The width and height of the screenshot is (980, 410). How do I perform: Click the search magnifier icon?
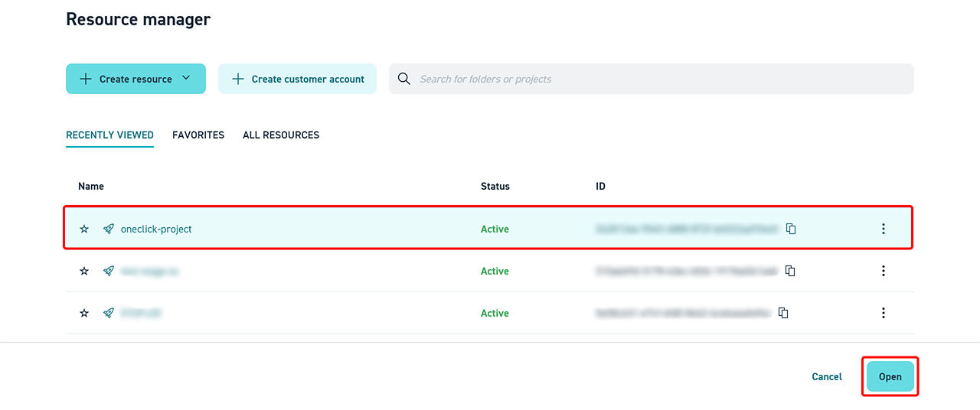[404, 79]
